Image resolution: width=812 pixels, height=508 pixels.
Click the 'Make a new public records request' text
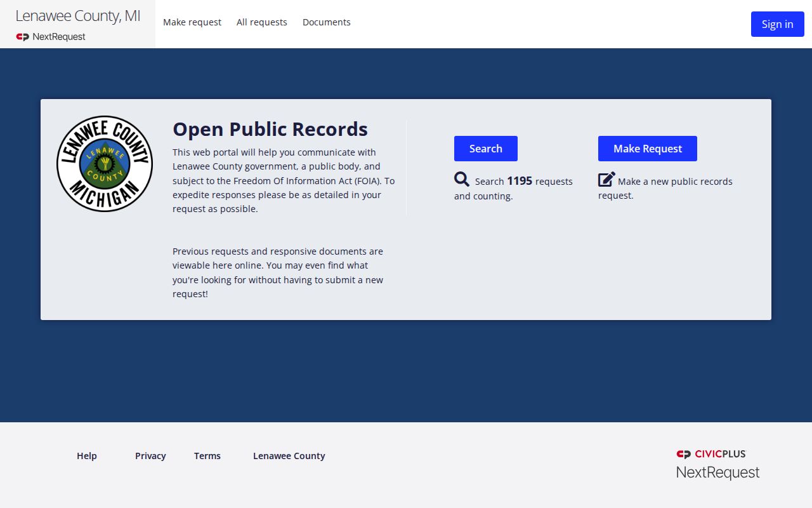point(665,189)
